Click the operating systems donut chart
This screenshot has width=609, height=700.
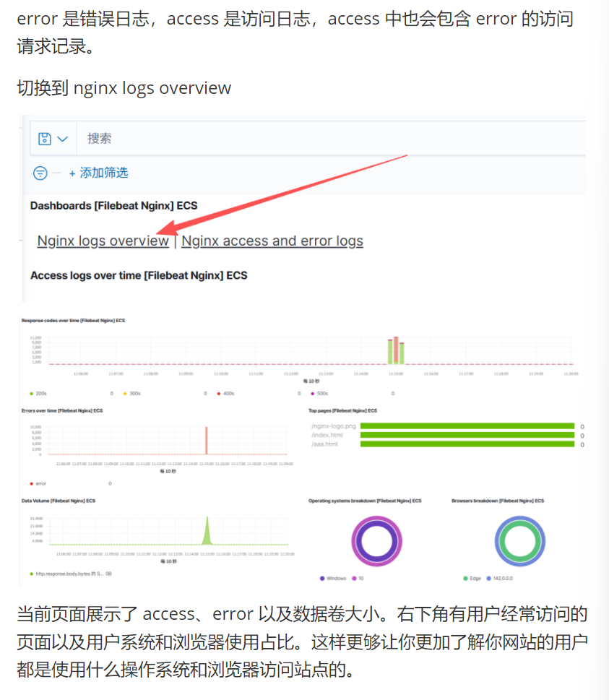click(376, 542)
